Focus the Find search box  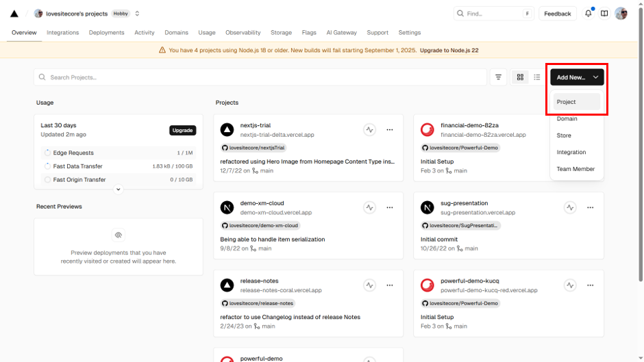[494, 14]
